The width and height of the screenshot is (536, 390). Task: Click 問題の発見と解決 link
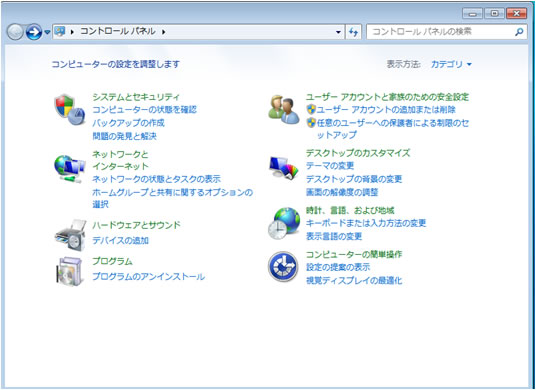pyautogui.click(x=124, y=136)
